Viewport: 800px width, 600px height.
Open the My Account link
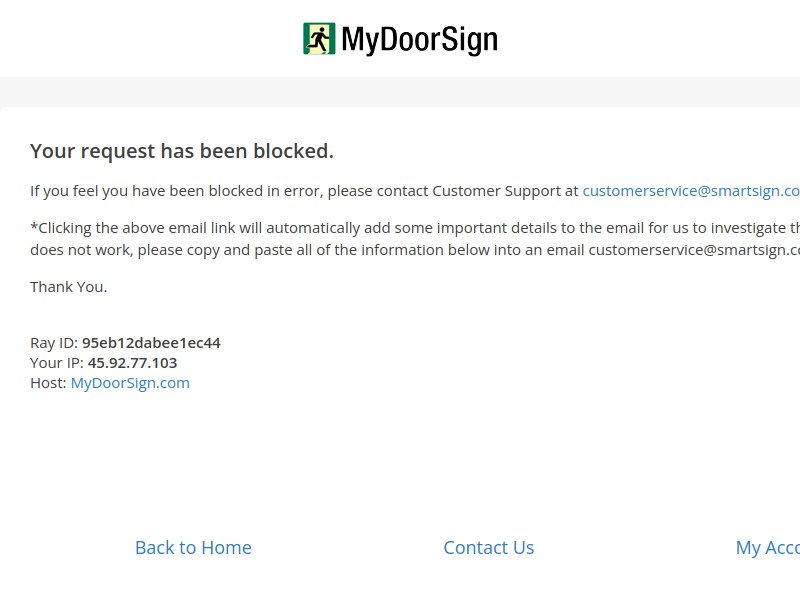[768, 548]
